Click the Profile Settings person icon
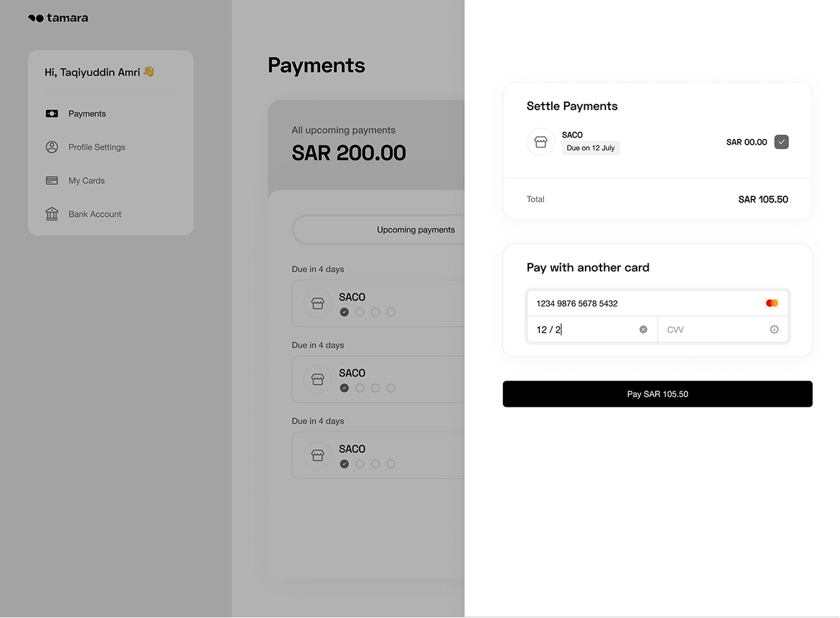The image size is (840, 618). point(52,147)
